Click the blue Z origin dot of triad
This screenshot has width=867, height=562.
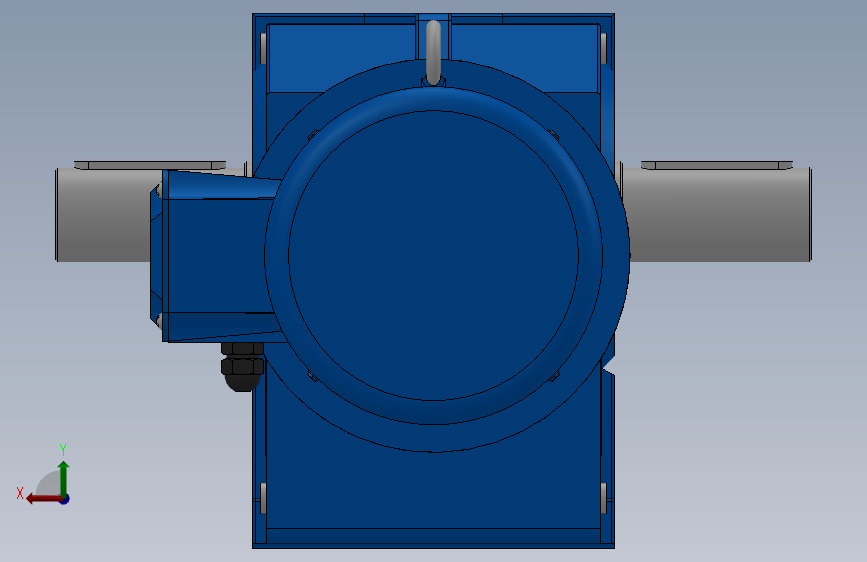click(65, 499)
